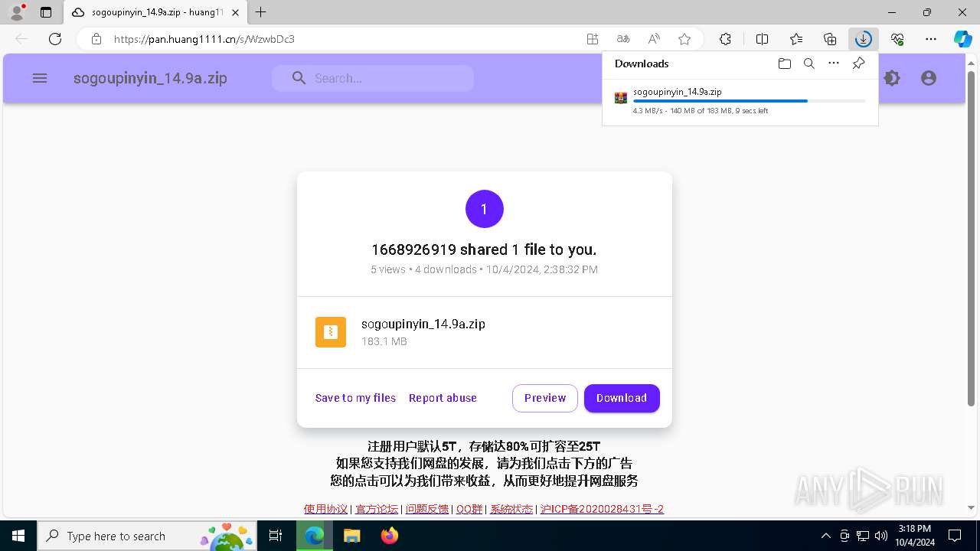The height and width of the screenshot is (551, 980).
Task: Open the Windows Start menu
Action: click(18, 536)
